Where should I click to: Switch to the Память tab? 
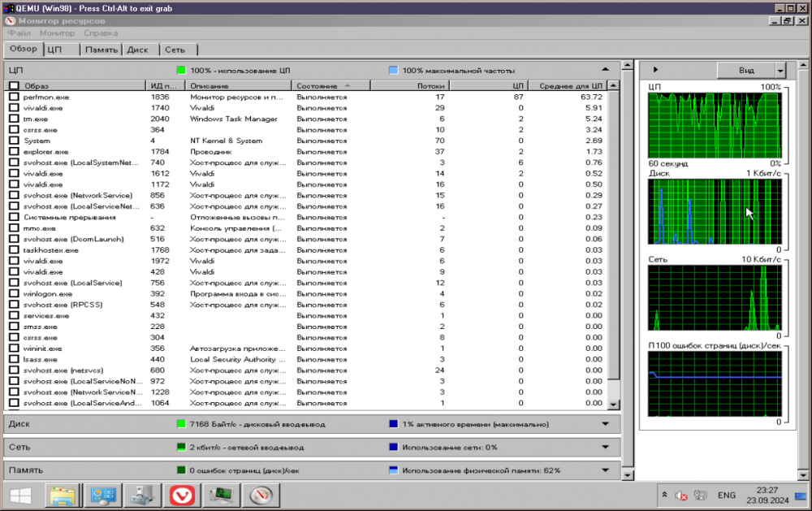pos(101,50)
